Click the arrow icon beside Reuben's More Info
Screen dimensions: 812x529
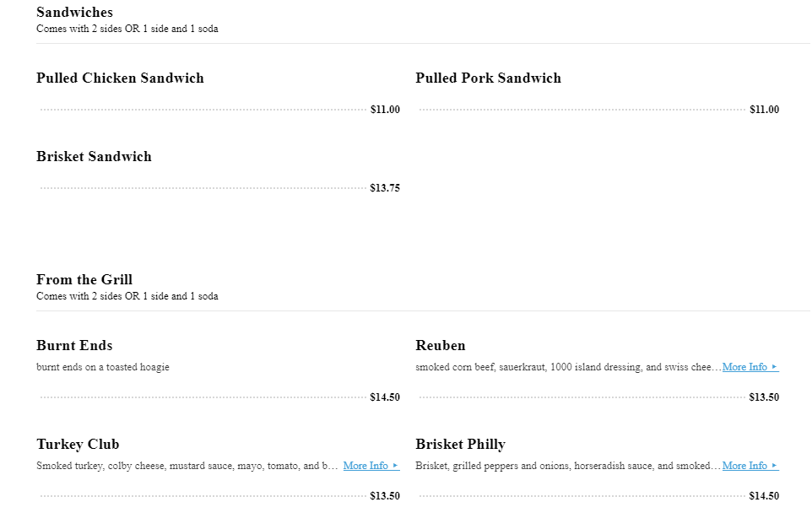point(775,367)
